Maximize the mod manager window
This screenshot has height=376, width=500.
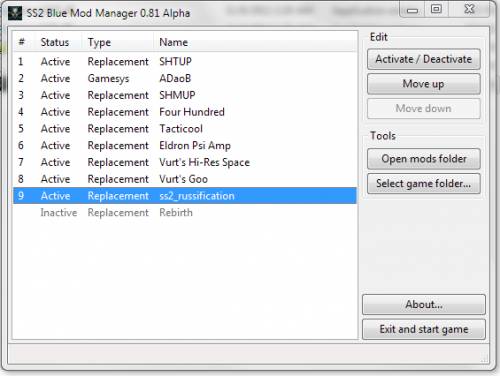click(436, 9)
